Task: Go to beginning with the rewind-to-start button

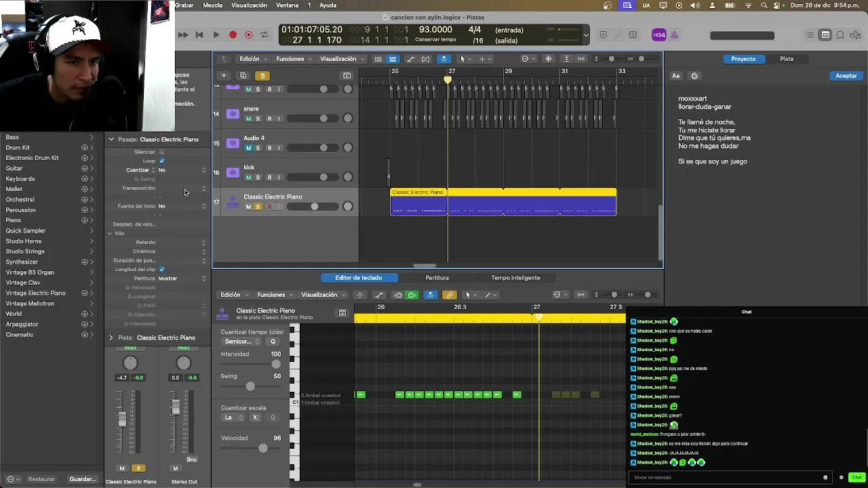Action: [199, 35]
